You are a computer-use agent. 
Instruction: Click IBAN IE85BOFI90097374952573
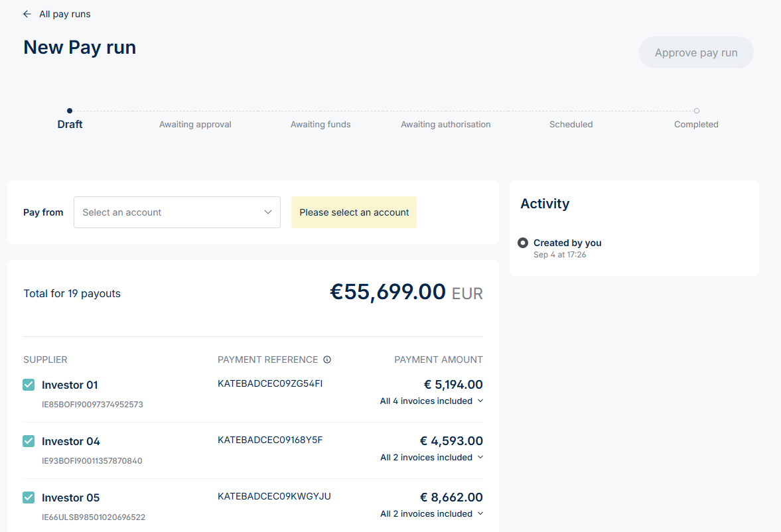92,405
